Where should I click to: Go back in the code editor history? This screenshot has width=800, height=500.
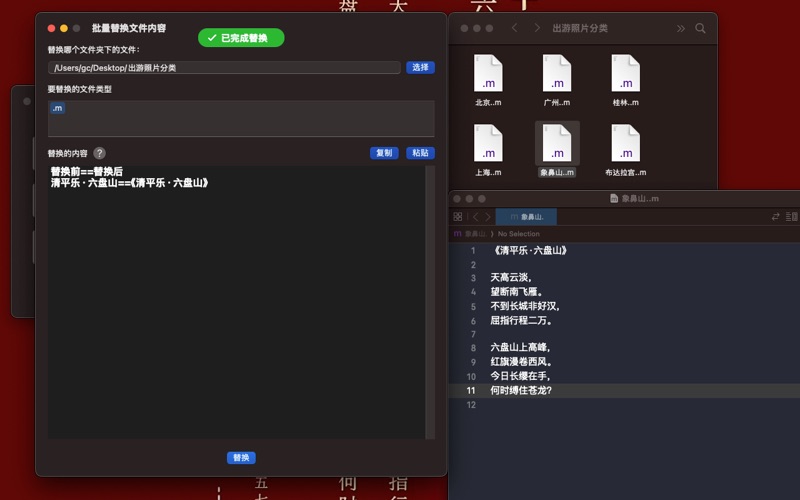476,217
